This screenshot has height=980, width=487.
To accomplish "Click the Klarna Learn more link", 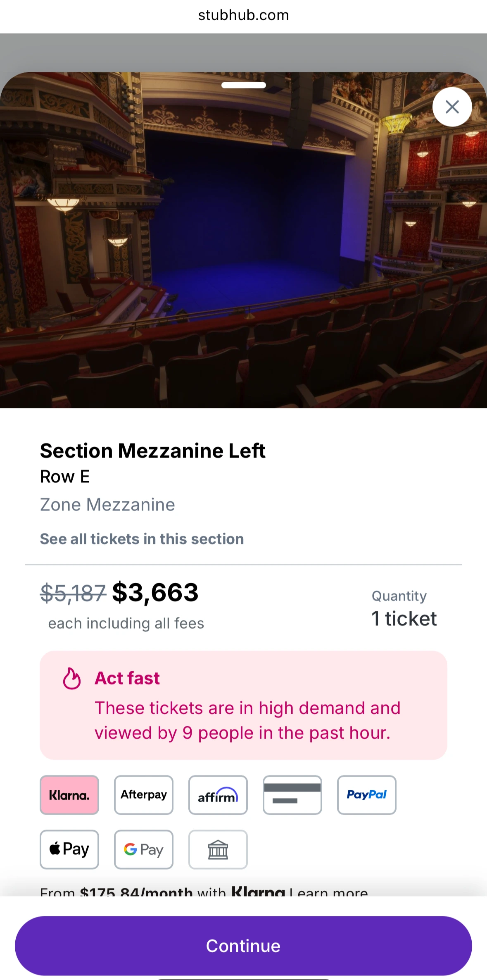I will pos(329,892).
